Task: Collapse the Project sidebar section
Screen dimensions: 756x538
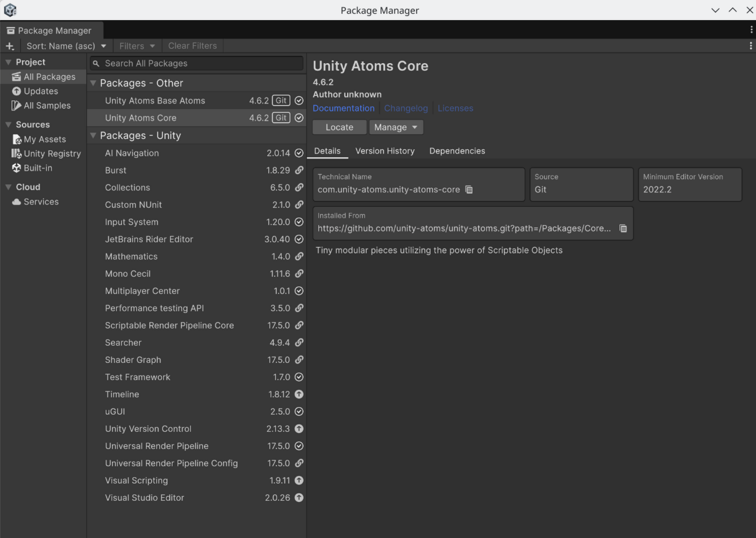Action: (x=8, y=62)
